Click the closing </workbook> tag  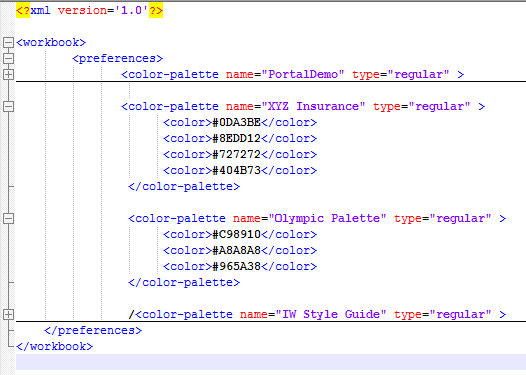[55, 346]
